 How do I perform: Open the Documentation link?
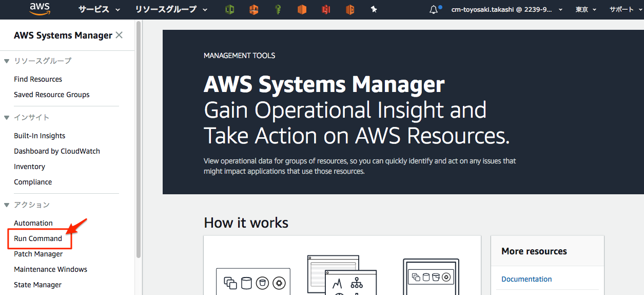coord(526,279)
